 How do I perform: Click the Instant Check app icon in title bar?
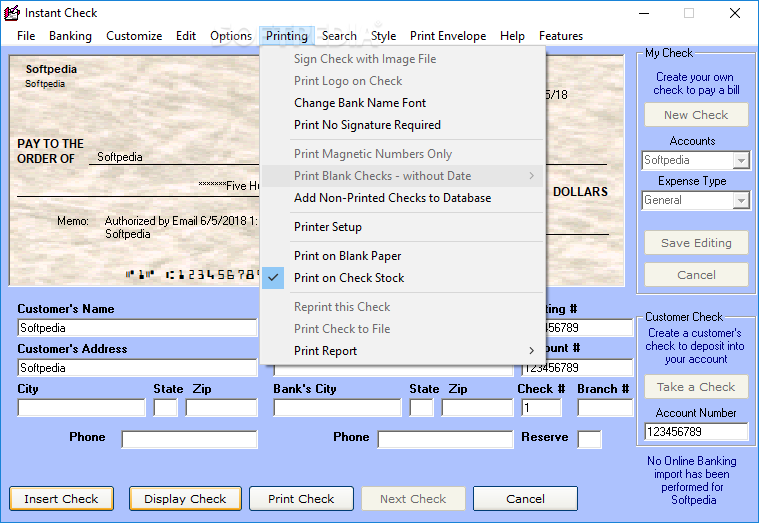pos(12,13)
